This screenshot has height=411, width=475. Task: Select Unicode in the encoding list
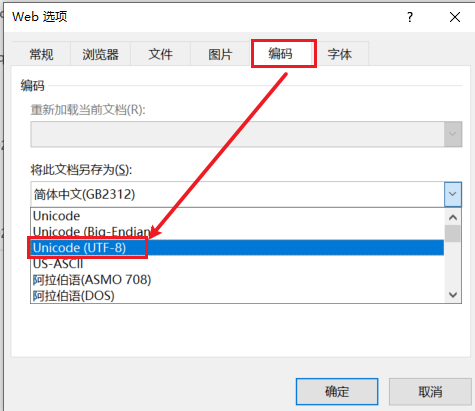(237, 216)
